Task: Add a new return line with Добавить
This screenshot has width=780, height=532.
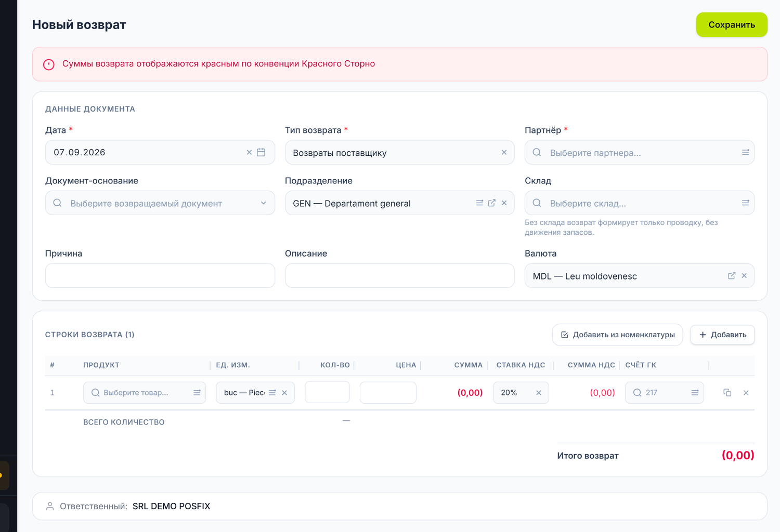Action: coord(722,335)
